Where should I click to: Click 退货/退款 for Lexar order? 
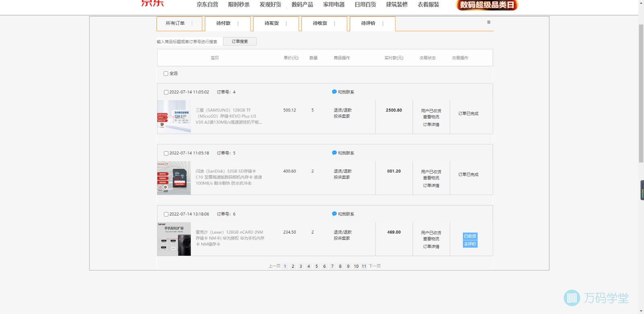(x=343, y=232)
